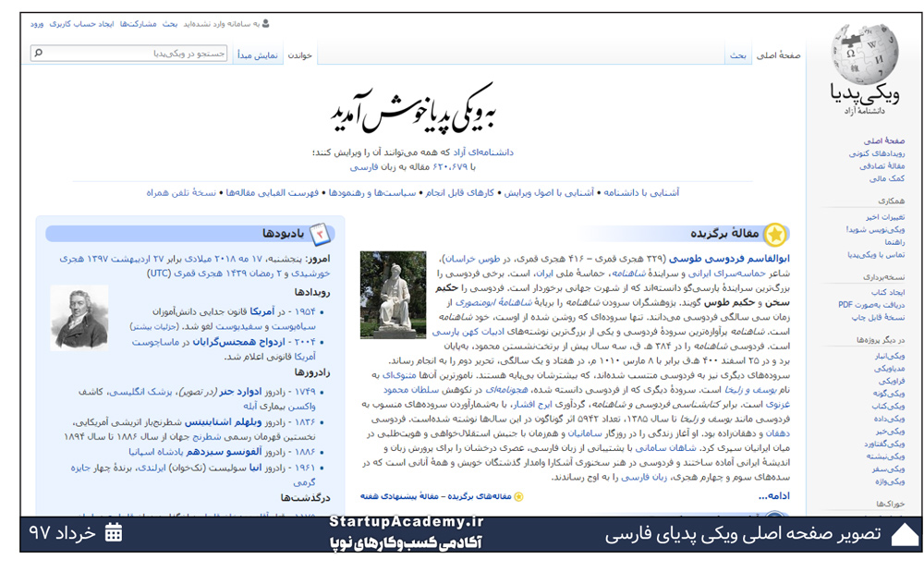This screenshot has height=572, width=924.
Task: Open مشارکت‌ها in the top bar
Action: pos(139,24)
